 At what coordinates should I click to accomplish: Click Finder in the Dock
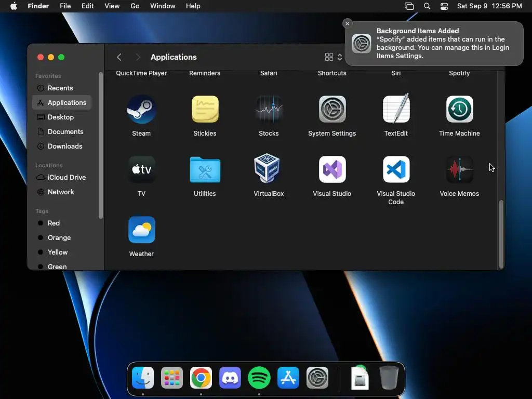click(143, 378)
